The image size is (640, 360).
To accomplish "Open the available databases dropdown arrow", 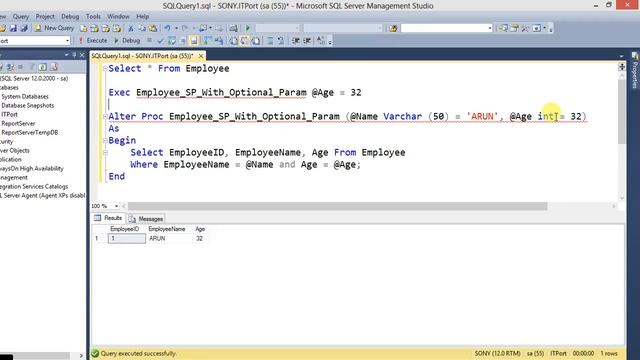I will pyautogui.click(x=67, y=41).
